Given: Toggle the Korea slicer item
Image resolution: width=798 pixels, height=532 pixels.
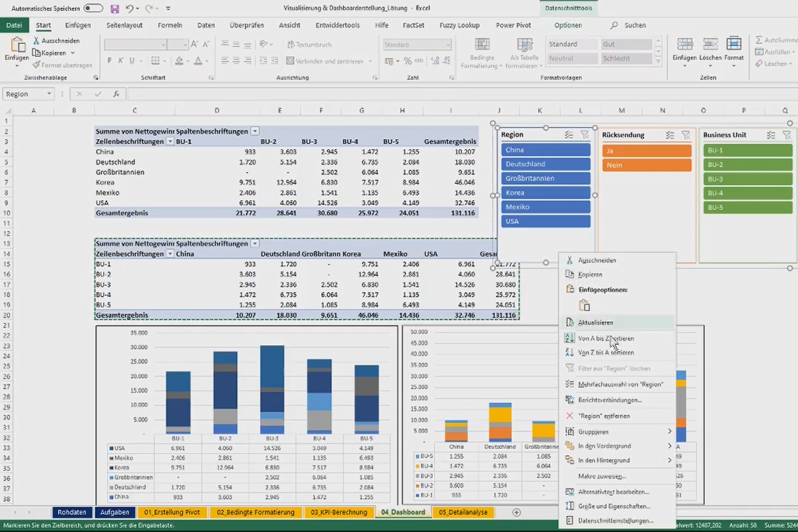Looking at the screenshot, I should tap(546, 193).
